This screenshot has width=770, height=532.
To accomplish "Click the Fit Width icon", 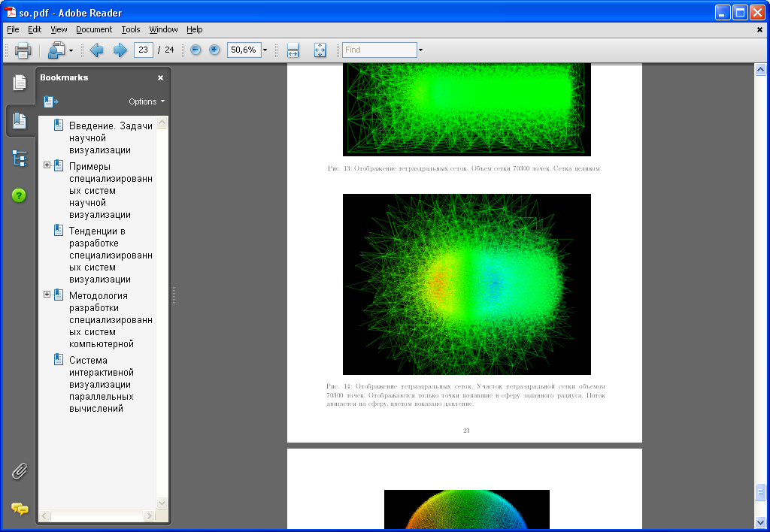I will coord(293,50).
